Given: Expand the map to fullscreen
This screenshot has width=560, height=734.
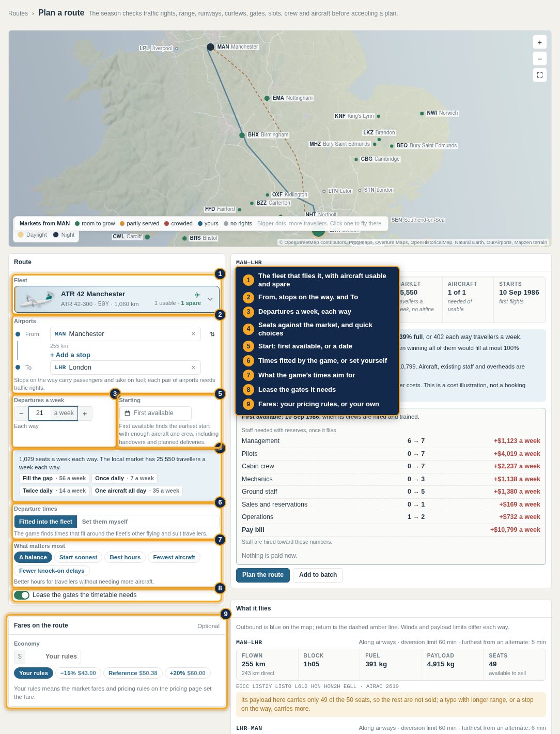Looking at the screenshot, I should point(539,75).
